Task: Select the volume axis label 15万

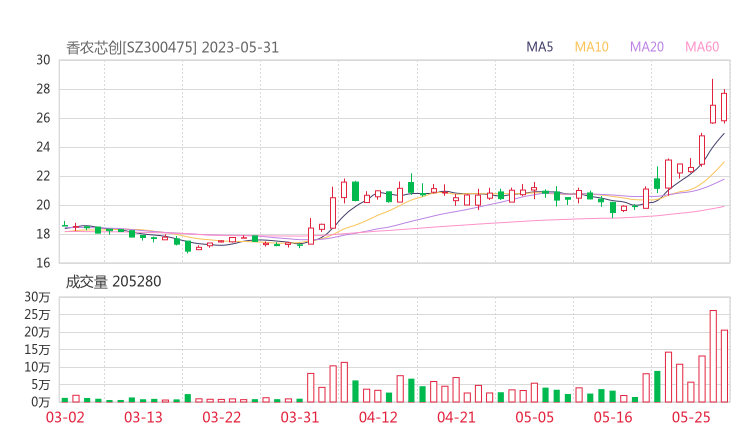Action: (x=37, y=350)
